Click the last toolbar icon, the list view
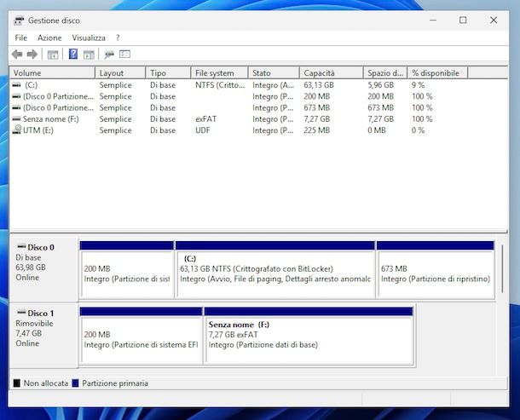520x420 pixels. [x=124, y=55]
